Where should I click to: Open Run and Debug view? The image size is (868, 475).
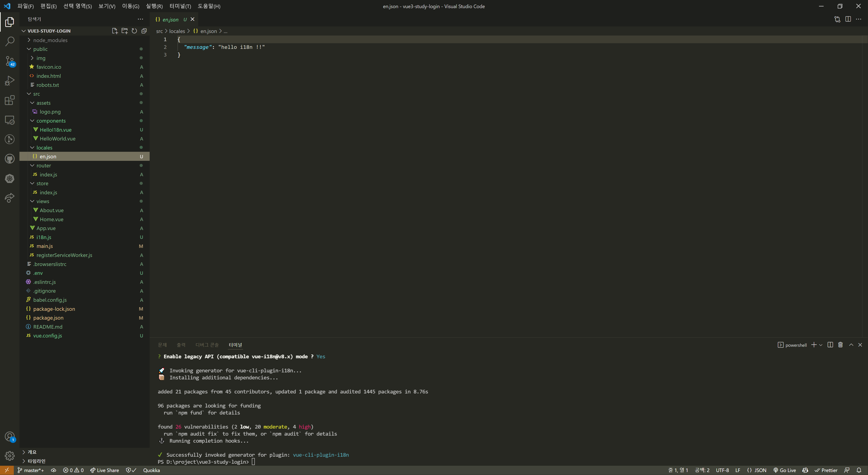click(x=10, y=81)
